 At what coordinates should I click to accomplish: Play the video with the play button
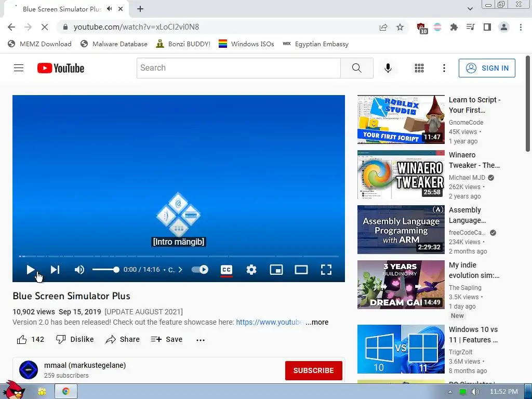31,270
